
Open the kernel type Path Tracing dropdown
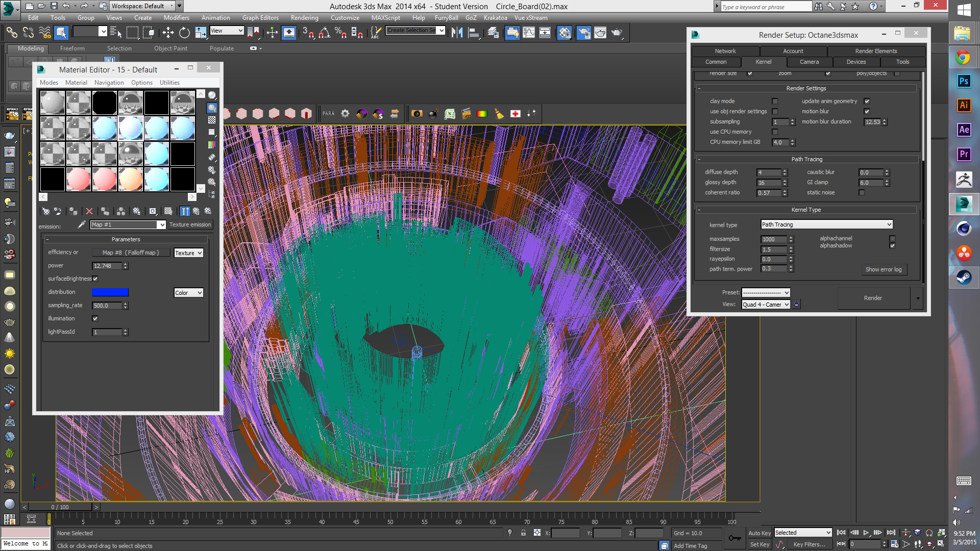(x=826, y=224)
